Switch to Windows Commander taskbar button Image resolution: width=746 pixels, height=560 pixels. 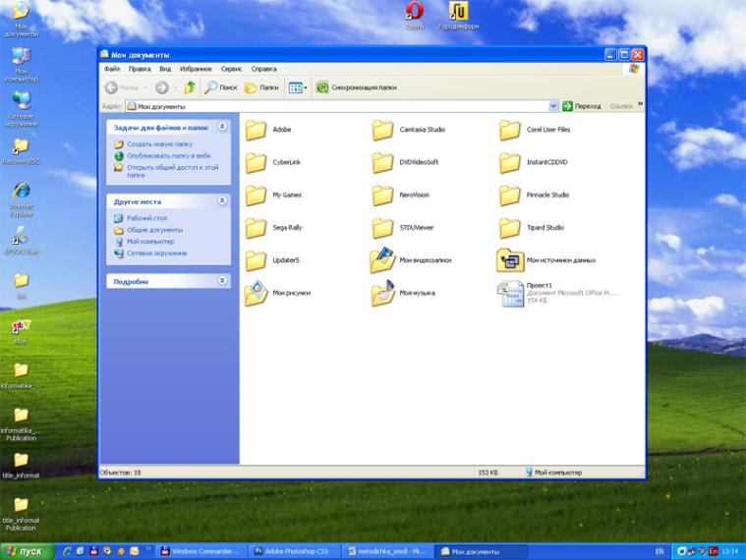point(201,551)
